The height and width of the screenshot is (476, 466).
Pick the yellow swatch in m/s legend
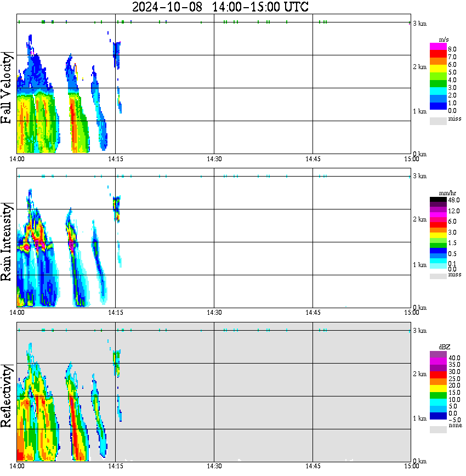click(438, 69)
